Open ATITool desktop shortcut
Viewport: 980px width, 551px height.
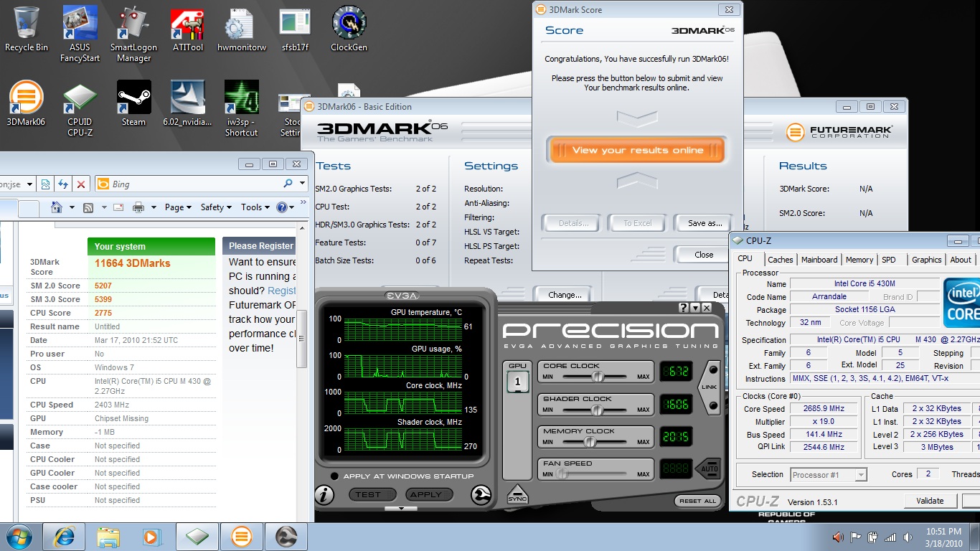(188, 29)
